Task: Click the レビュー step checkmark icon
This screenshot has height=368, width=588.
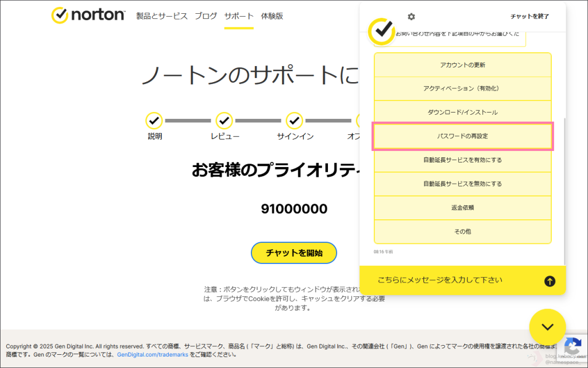Action: (x=224, y=121)
